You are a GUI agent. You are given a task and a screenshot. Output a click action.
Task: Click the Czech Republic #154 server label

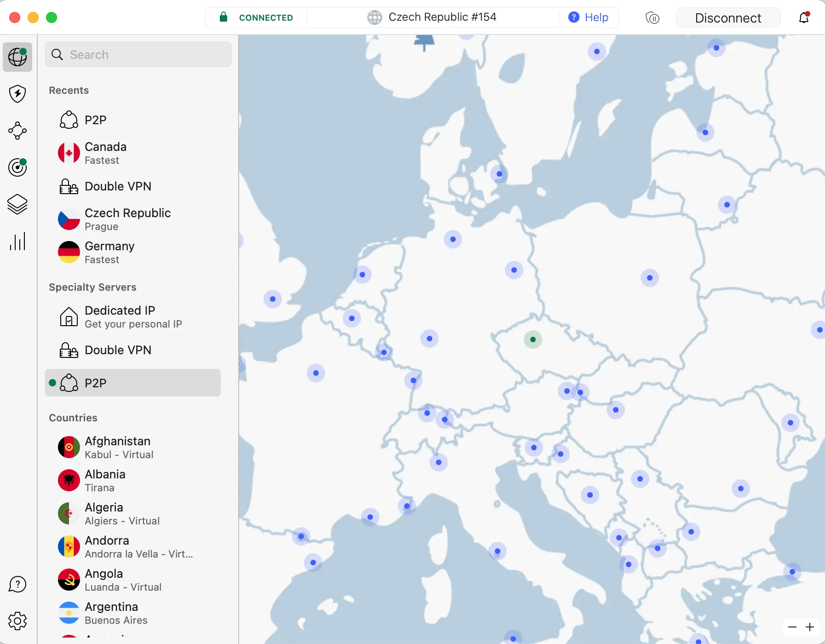[x=442, y=17]
